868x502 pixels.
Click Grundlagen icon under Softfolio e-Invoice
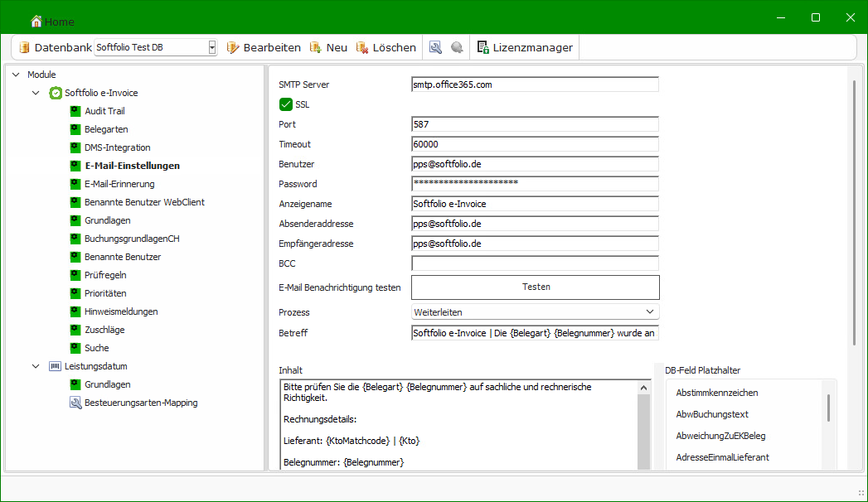coord(75,220)
